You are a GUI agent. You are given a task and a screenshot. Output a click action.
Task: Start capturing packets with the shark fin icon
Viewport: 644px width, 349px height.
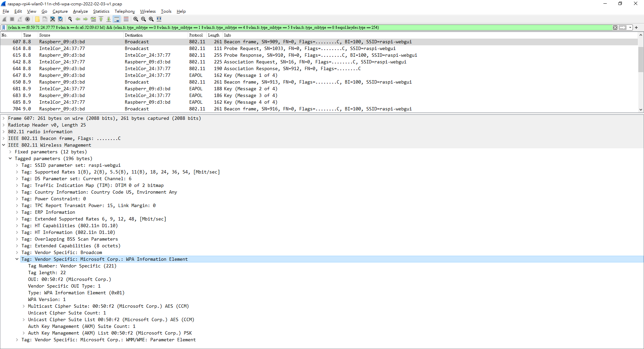pyautogui.click(x=4, y=19)
